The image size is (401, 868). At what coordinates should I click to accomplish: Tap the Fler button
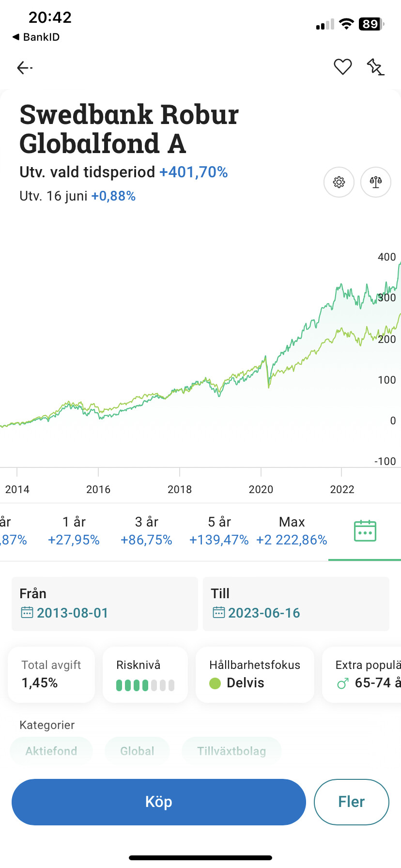(x=351, y=802)
